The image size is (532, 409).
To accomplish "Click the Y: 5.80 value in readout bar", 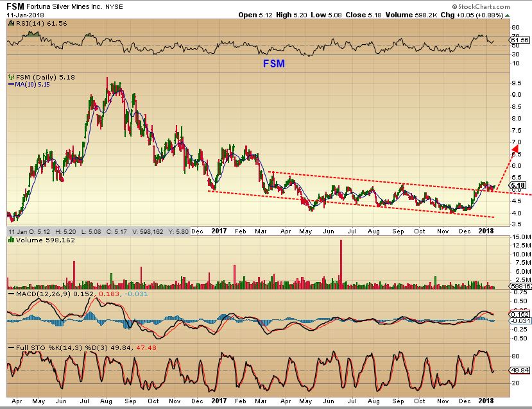I will tap(180, 232).
